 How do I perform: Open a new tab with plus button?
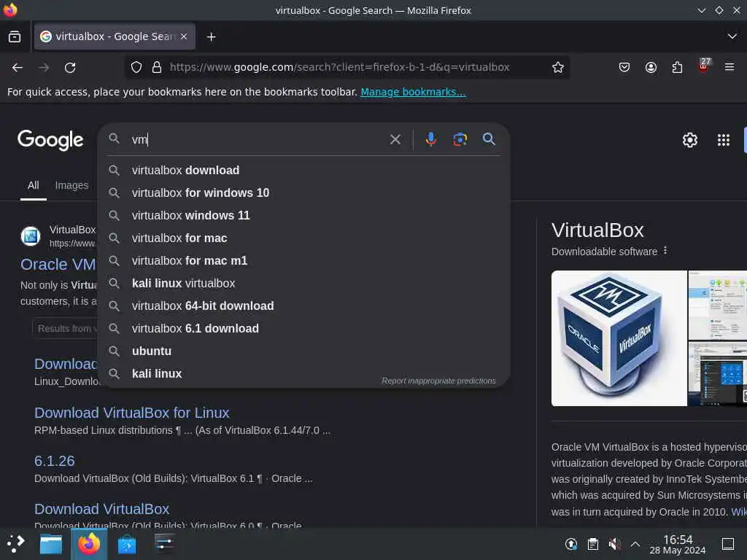point(211,36)
